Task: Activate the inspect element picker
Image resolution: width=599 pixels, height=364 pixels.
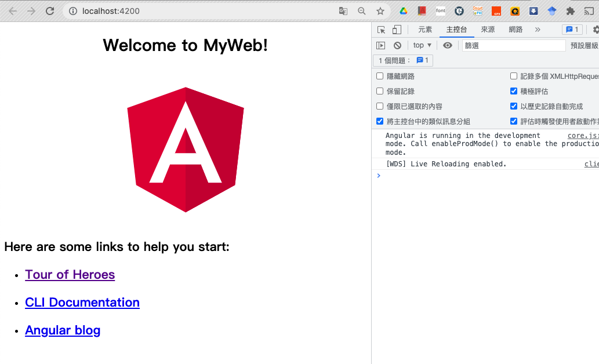Action: 381,30
